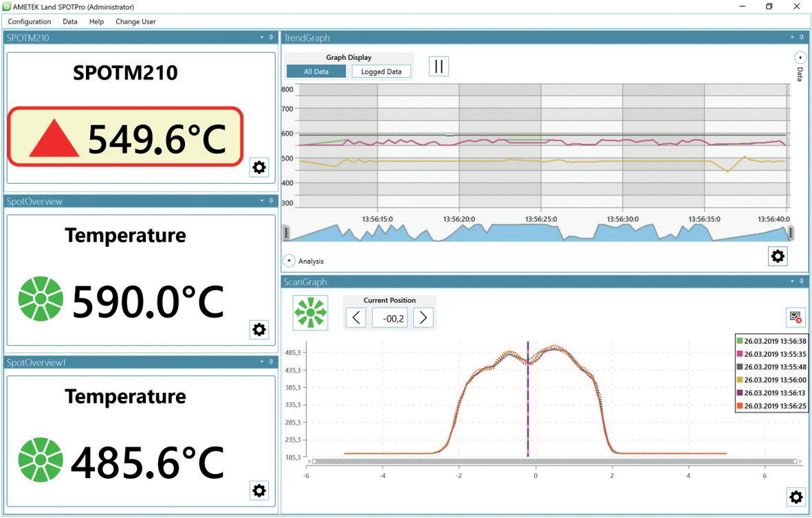The height and width of the screenshot is (518, 812).
Task: Pin the ScanGraph panel
Action: coord(802,281)
